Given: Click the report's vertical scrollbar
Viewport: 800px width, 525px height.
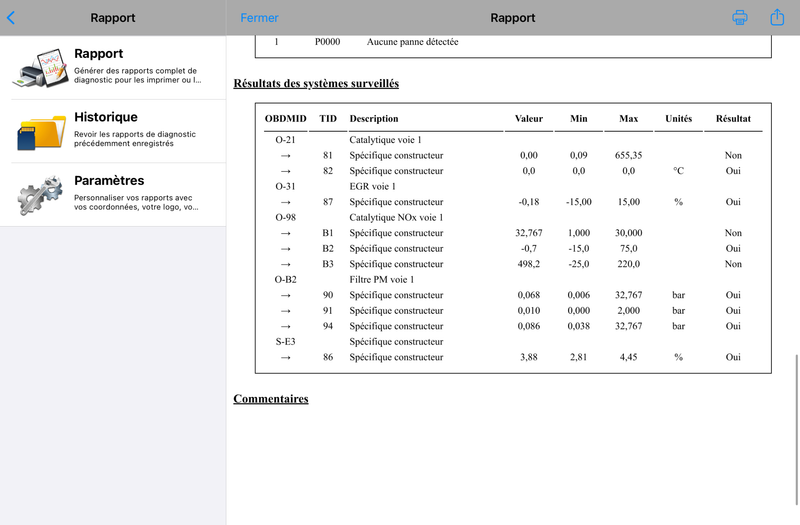Looking at the screenshot, I should [796, 429].
